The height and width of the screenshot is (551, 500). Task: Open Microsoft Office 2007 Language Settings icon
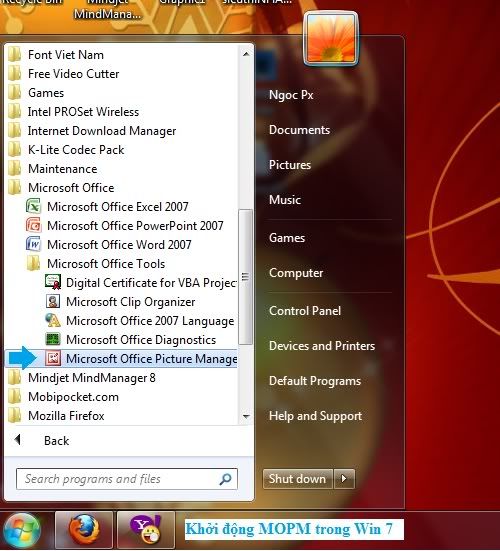53,320
